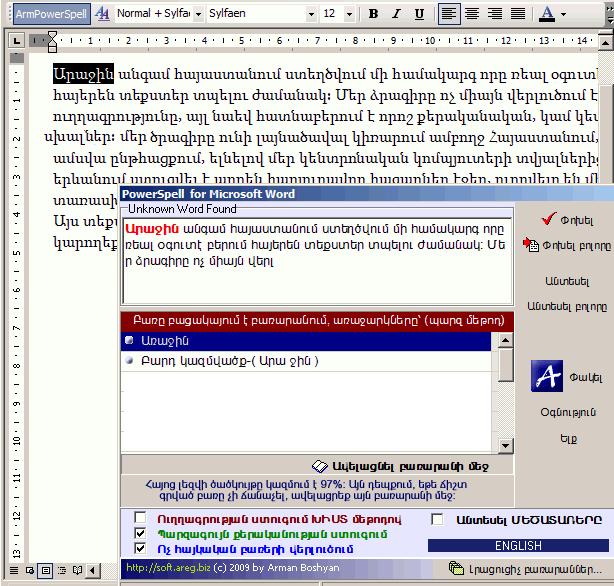The width and height of the screenshot is (614, 586).
Task: Toggle Պարզագույն քերականության ստուգում checkbox
Action: [140, 533]
